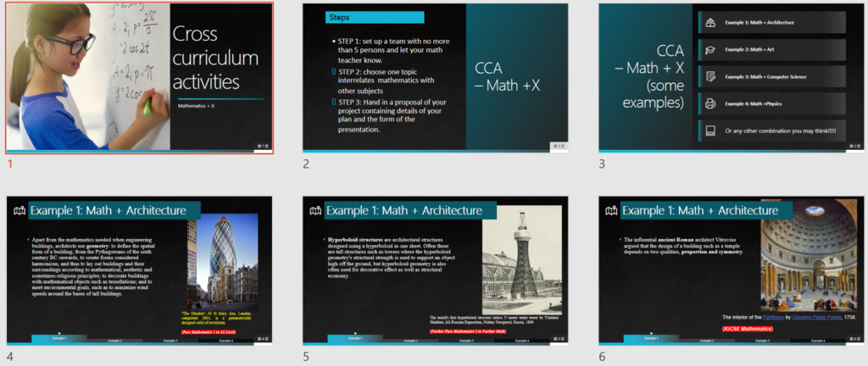Click the open book icon on slide 6
This screenshot has height=366, width=868.
pyautogui.click(x=612, y=211)
